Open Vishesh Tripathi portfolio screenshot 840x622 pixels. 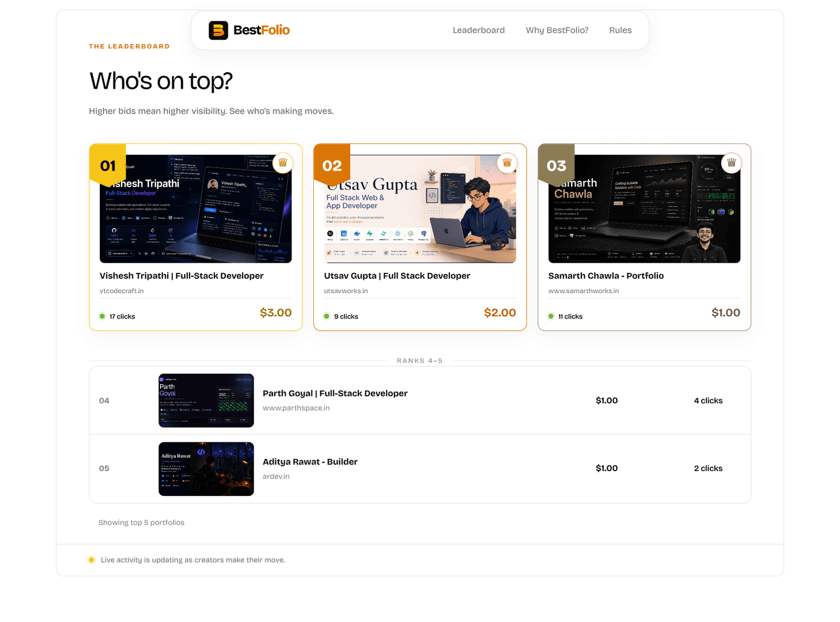click(196, 208)
